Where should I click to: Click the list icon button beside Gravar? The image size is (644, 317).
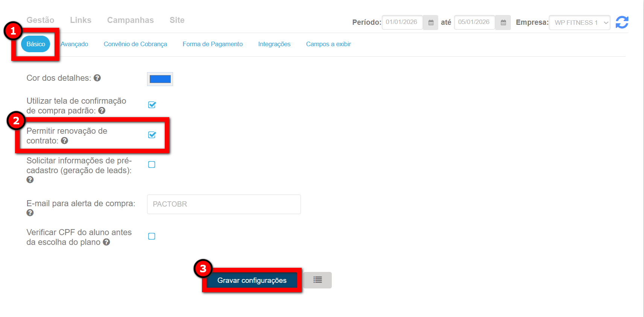[317, 280]
